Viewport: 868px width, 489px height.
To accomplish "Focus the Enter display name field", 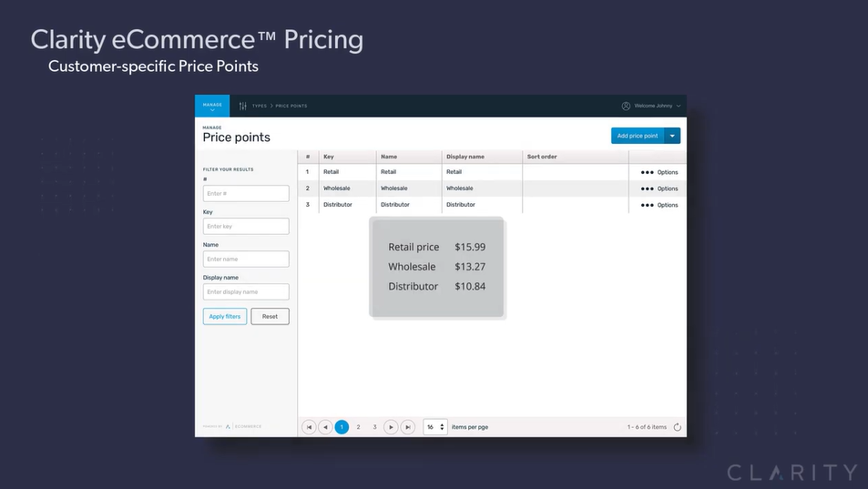I will click(x=246, y=291).
